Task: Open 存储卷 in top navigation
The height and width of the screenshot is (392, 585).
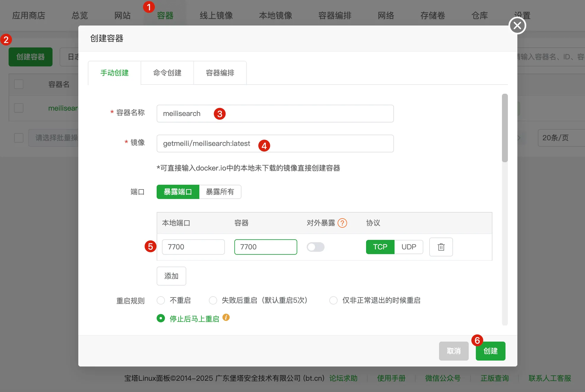Action: (x=433, y=15)
